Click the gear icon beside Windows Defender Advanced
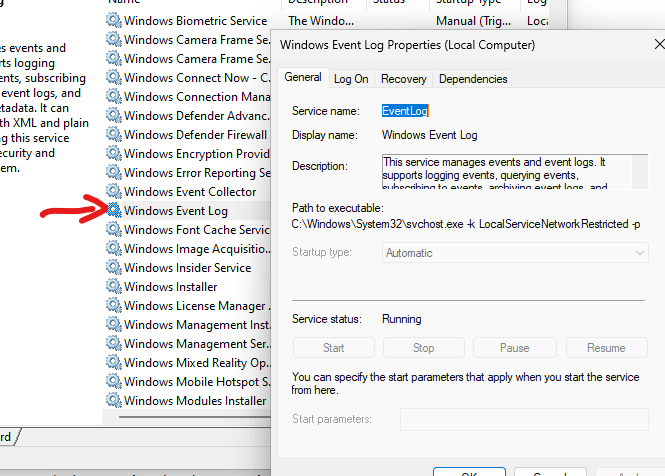This screenshot has width=665, height=476. click(x=114, y=115)
